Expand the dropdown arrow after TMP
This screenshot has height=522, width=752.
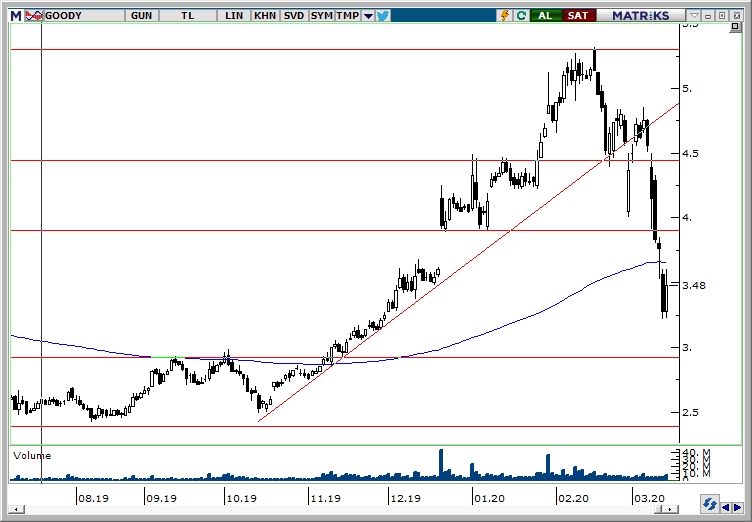pyautogui.click(x=368, y=16)
